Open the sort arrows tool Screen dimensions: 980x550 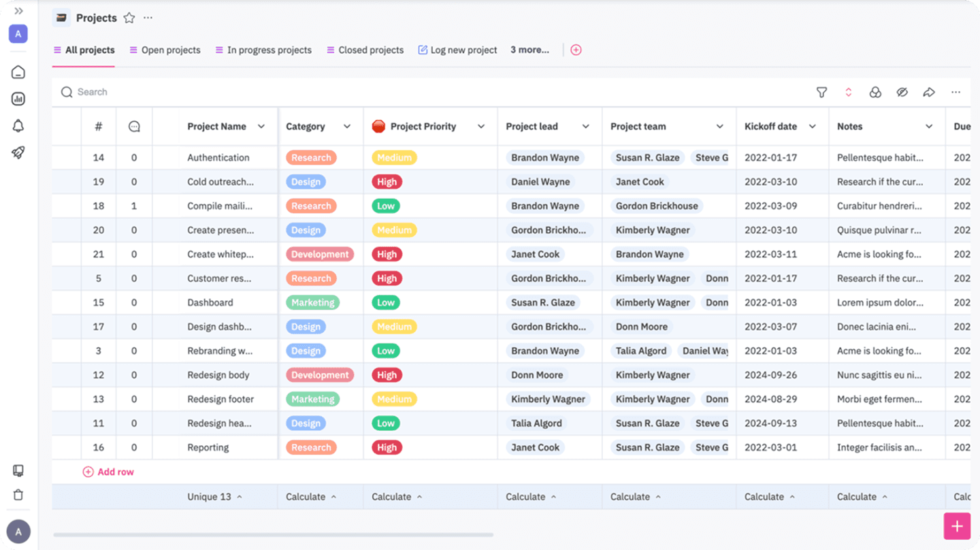[848, 92]
